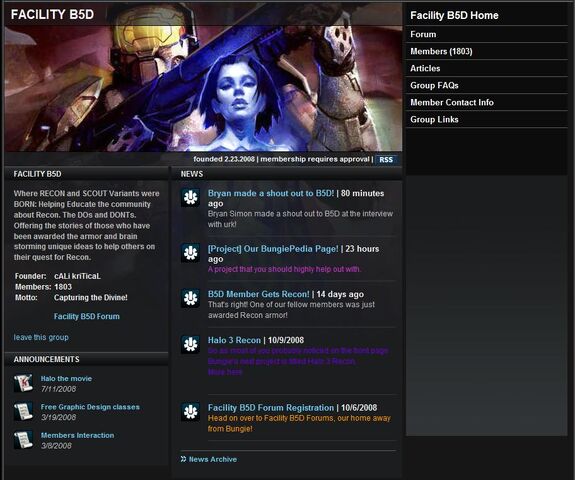This screenshot has height=480, width=575.
Task: Click the 'Where RECON and SCOUT Variants' description
Action: 87,225
